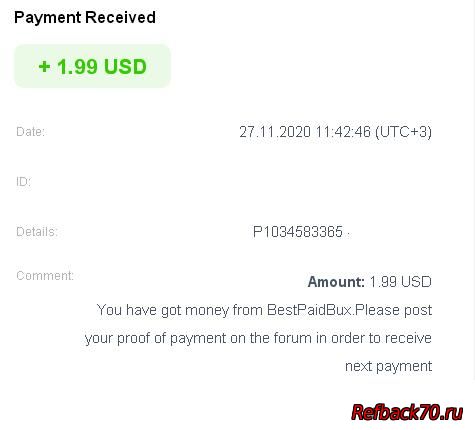The height and width of the screenshot is (430, 475).
Task: Click the bold Amount: label
Action: click(x=336, y=282)
